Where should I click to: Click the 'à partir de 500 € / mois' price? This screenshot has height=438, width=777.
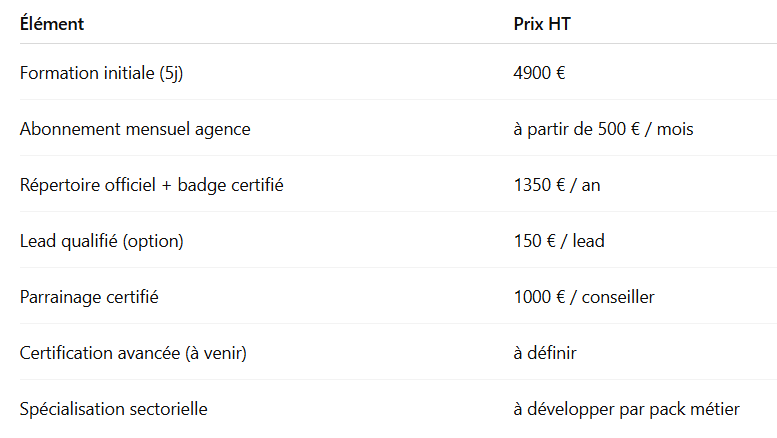pos(603,129)
